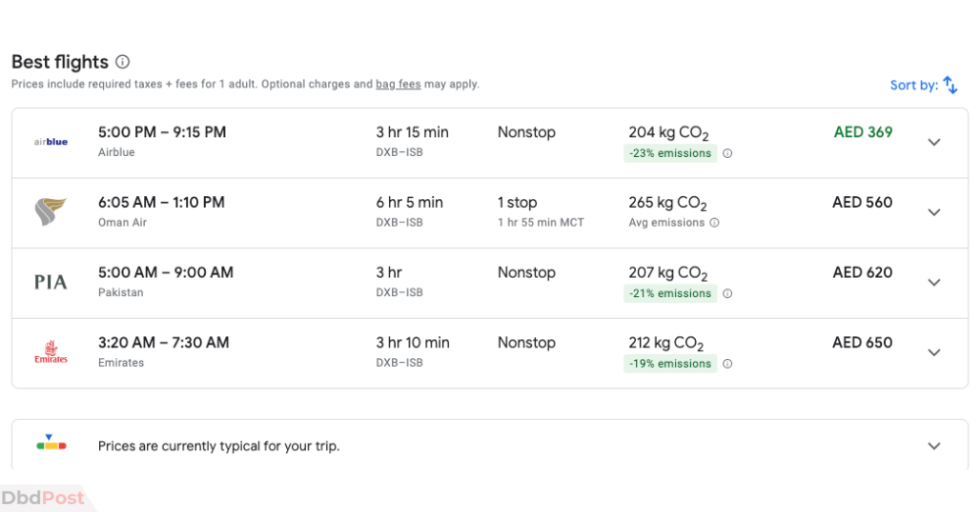Open info icon beside -23% emissions
The image size is (980, 512).
click(x=727, y=153)
